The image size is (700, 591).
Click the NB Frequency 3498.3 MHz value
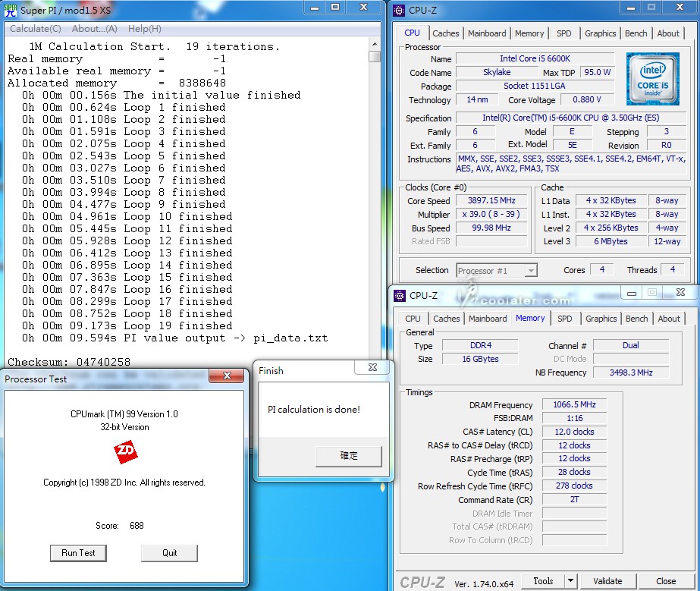(631, 373)
